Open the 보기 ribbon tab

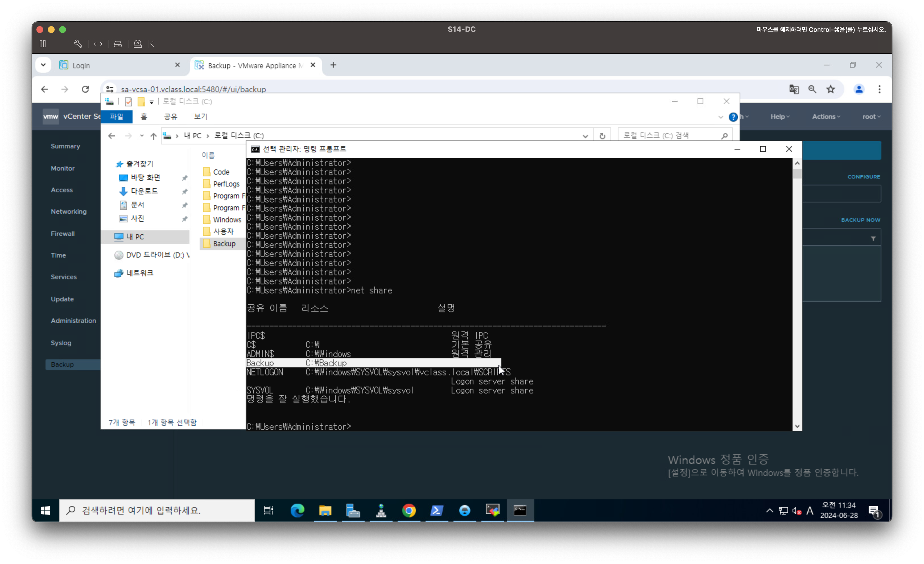[200, 117]
